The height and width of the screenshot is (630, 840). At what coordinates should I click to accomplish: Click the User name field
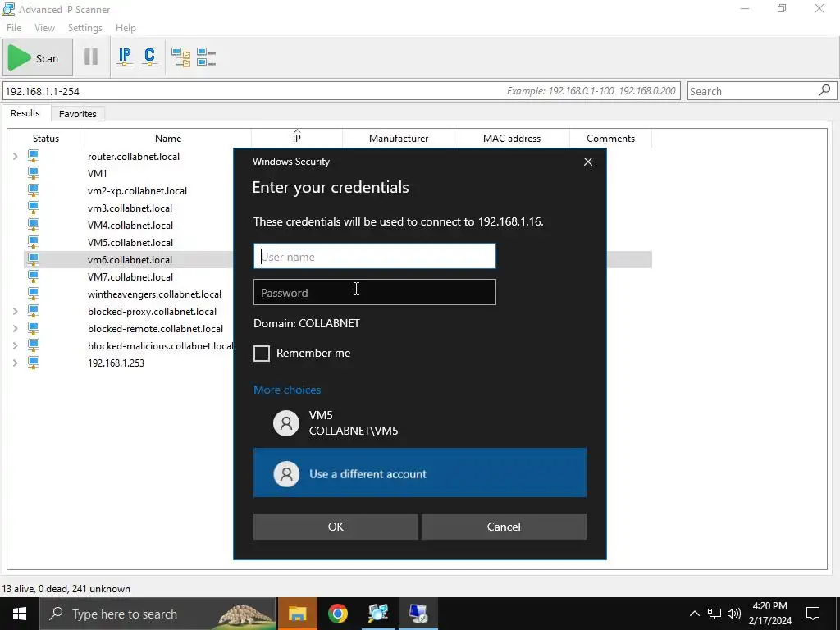pyautogui.click(x=374, y=256)
